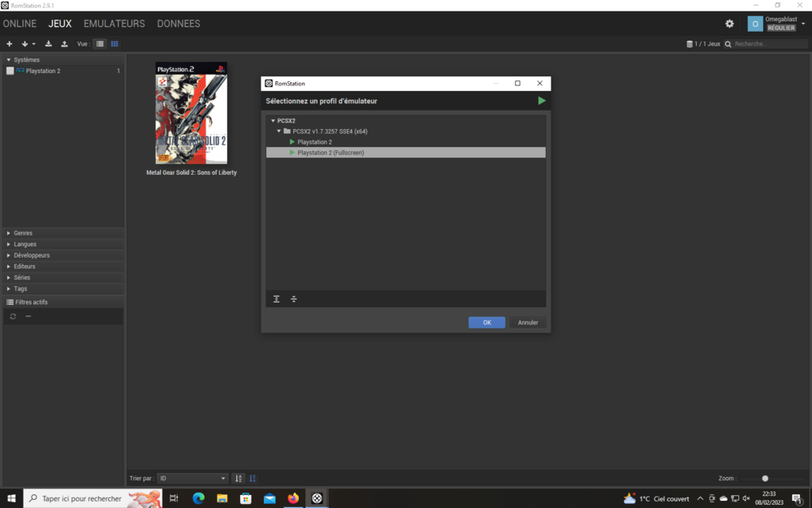Go to the ONLINE tab
The image size is (812, 508).
coord(19,24)
